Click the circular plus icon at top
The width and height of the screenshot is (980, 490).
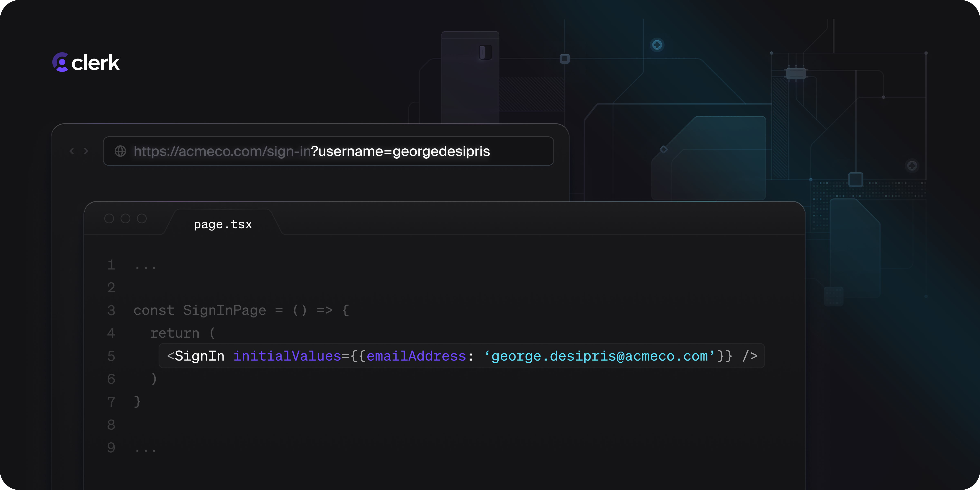pos(657,45)
